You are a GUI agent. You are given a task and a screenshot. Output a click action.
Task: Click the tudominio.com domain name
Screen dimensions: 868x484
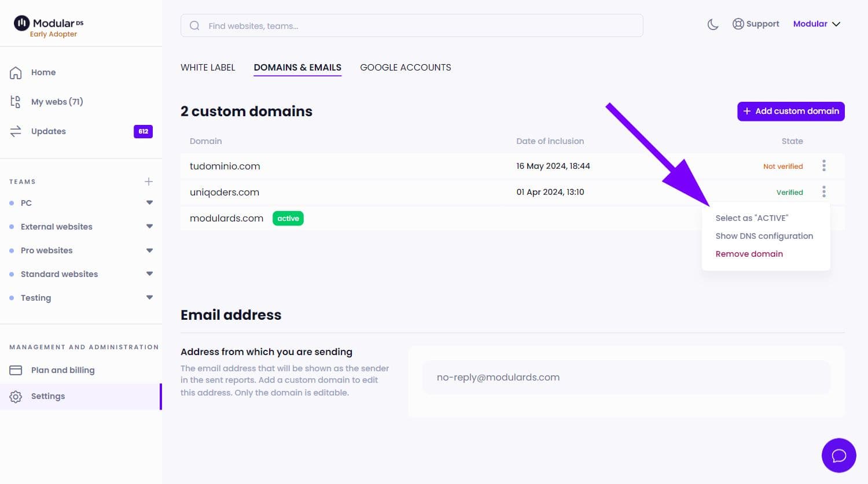coord(225,166)
